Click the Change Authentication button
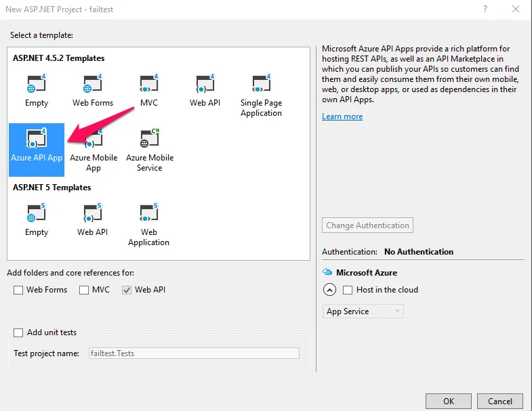 [x=367, y=225]
